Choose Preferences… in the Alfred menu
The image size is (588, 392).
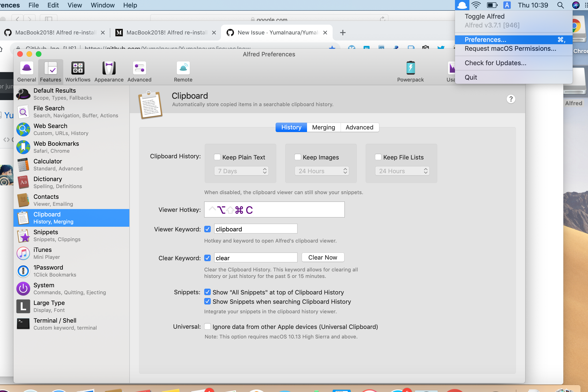(514, 40)
